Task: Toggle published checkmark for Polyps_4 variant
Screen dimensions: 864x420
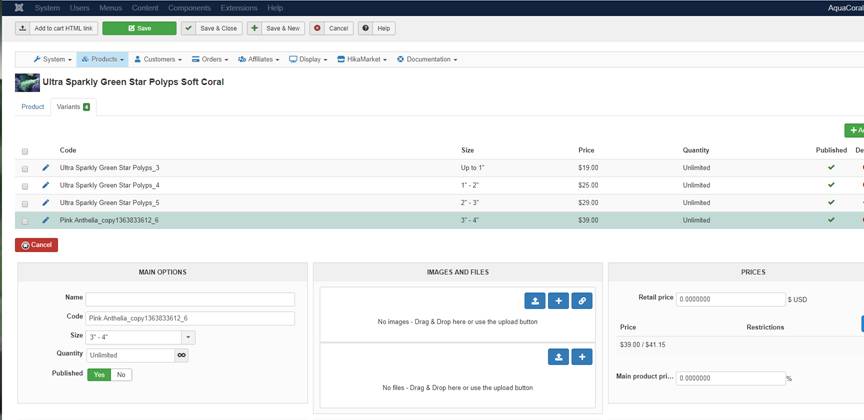Action: 831,185
